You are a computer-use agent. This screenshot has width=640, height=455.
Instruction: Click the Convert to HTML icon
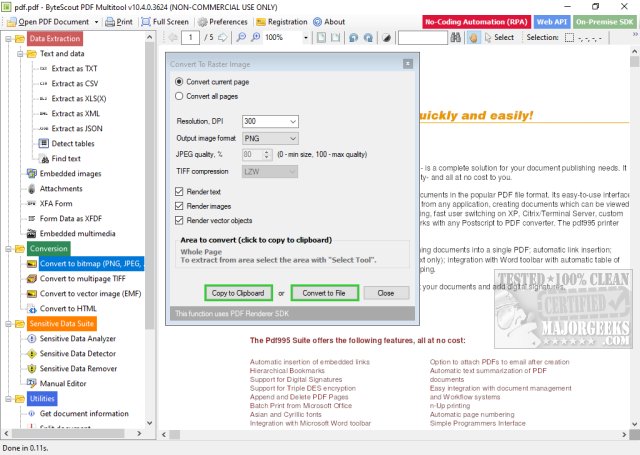(31, 309)
